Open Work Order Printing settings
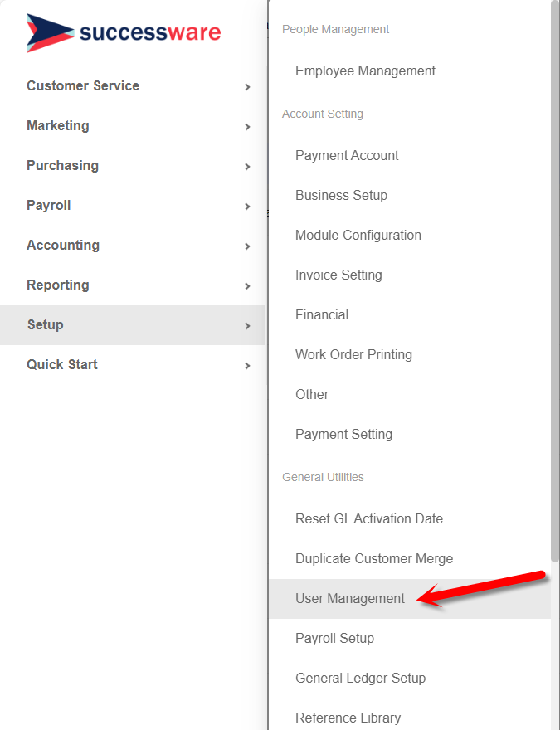The image size is (560, 730). click(353, 354)
